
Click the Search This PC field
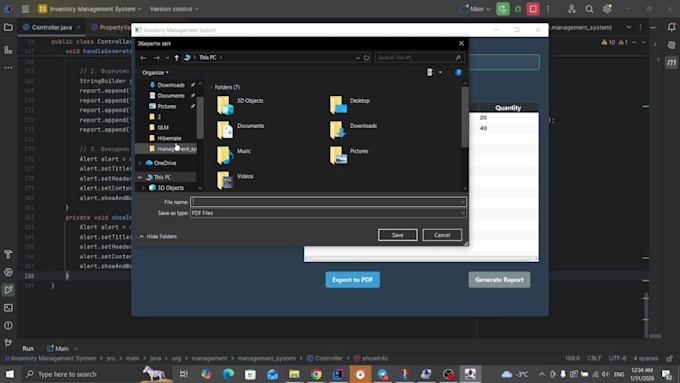pos(419,58)
